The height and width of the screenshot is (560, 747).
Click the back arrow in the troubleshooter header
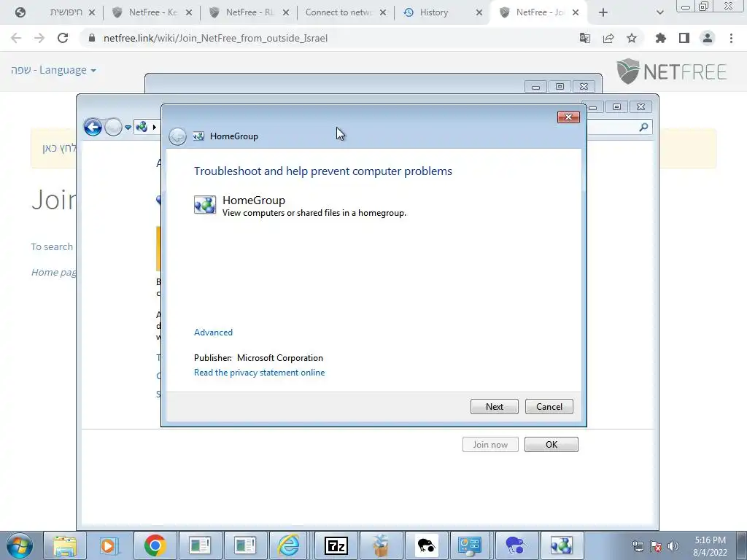pos(177,136)
